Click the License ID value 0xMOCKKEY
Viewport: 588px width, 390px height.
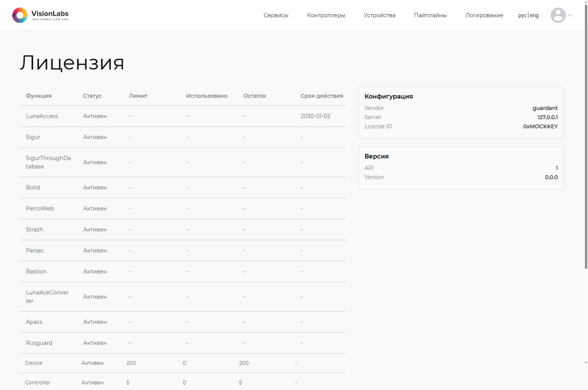[x=541, y=126]
